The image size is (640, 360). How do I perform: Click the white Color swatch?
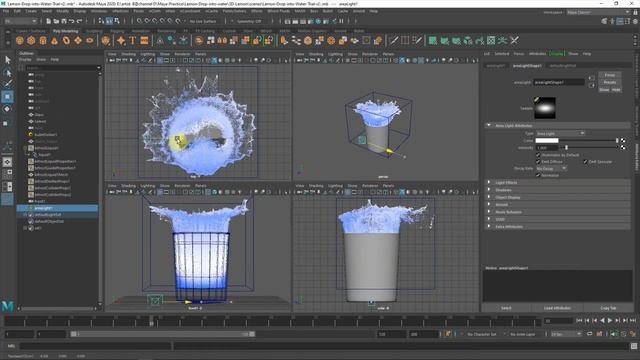click(547, 140)
